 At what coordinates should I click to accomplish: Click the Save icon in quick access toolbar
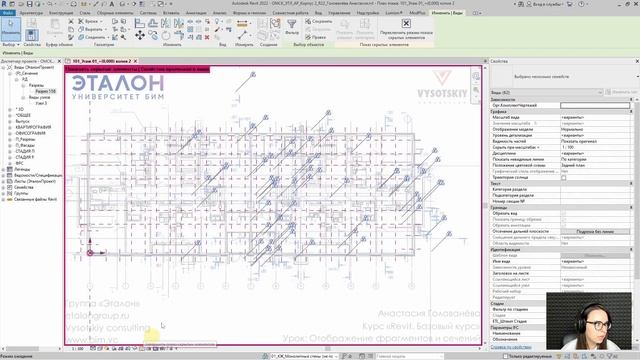click(x=29, y=4)
